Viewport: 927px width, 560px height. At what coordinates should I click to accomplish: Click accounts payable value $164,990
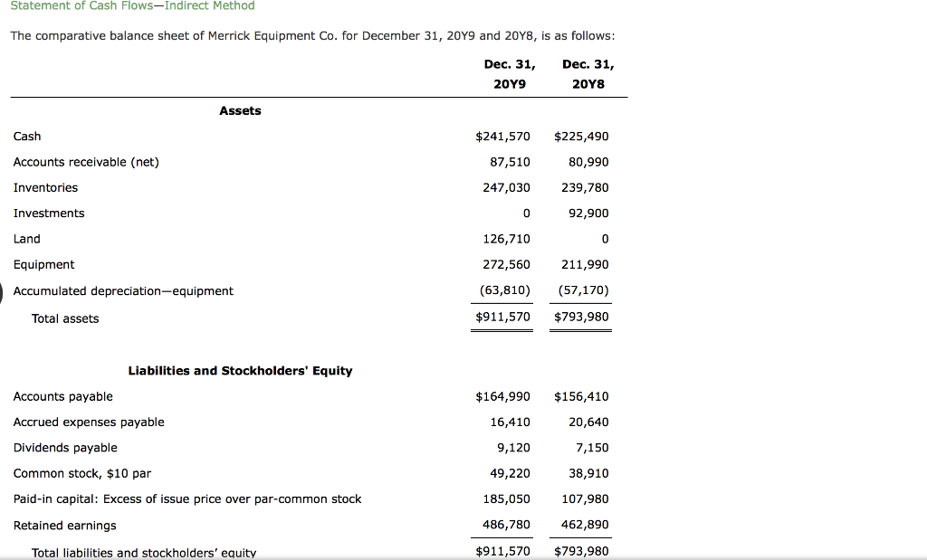pos(502,397)
